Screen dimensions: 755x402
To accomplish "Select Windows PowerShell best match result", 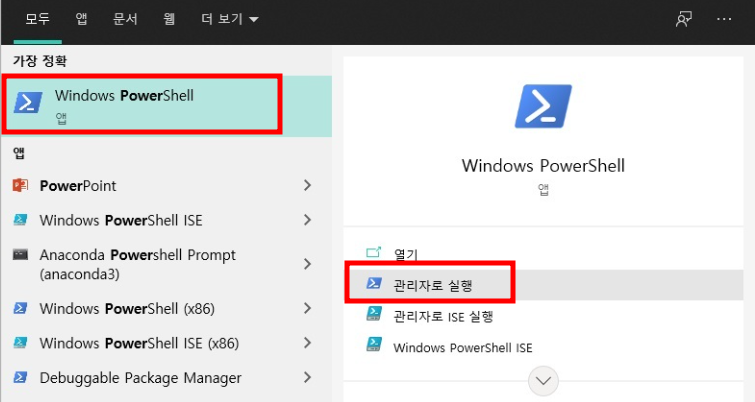I will 167,106.
